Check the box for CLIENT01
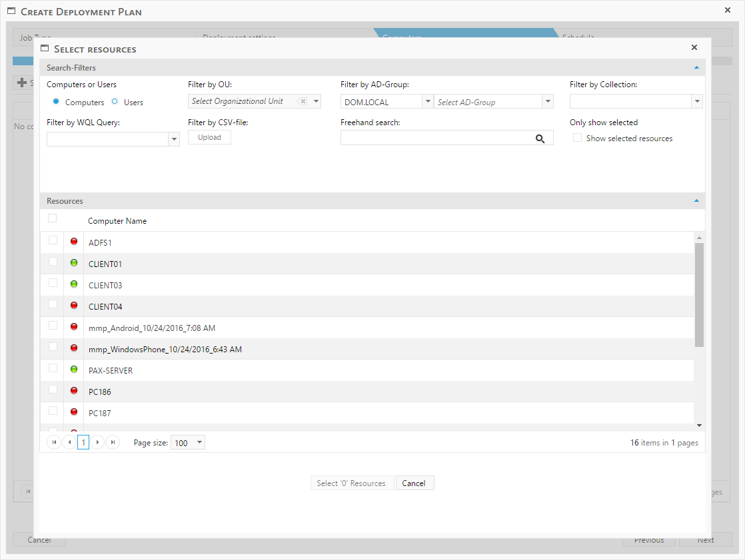The height and width of the screenshot is (560, 745). click(x=53, y=262)
